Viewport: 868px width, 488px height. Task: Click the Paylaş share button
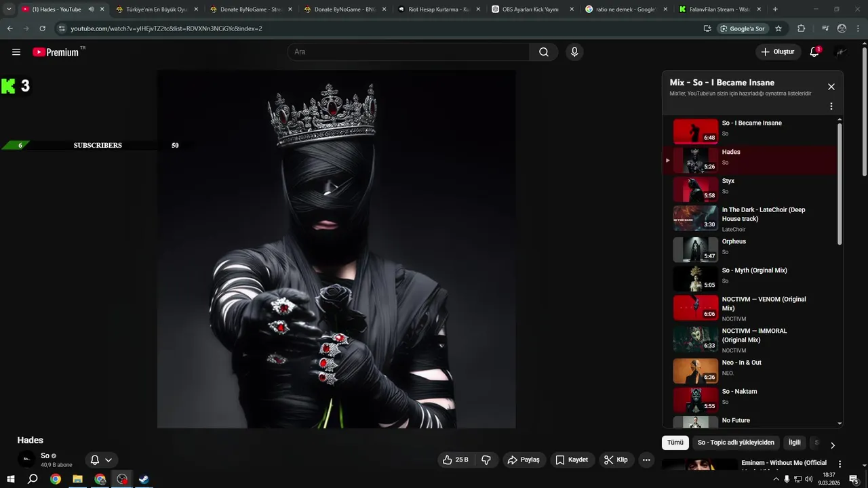(524, 460)
